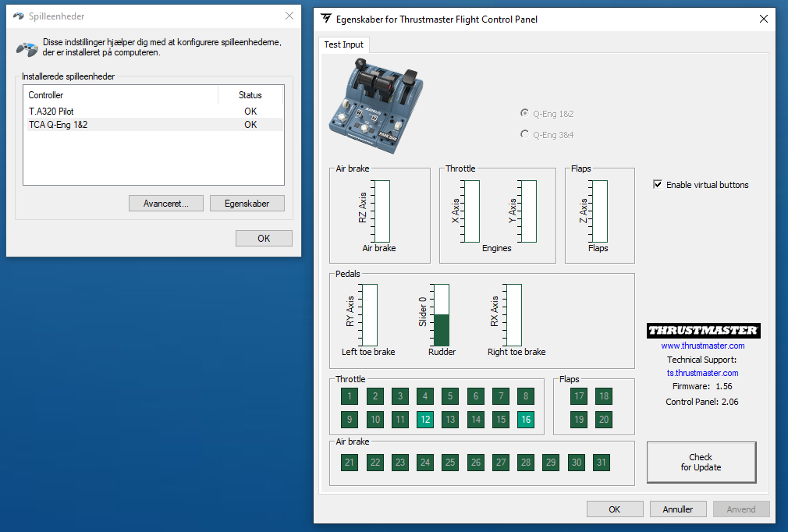Image resolution: width=788 pixels, height=532 pixels.
Task: Click the game controller icon in Spilleenheder
Action: [x=27, y=48]
